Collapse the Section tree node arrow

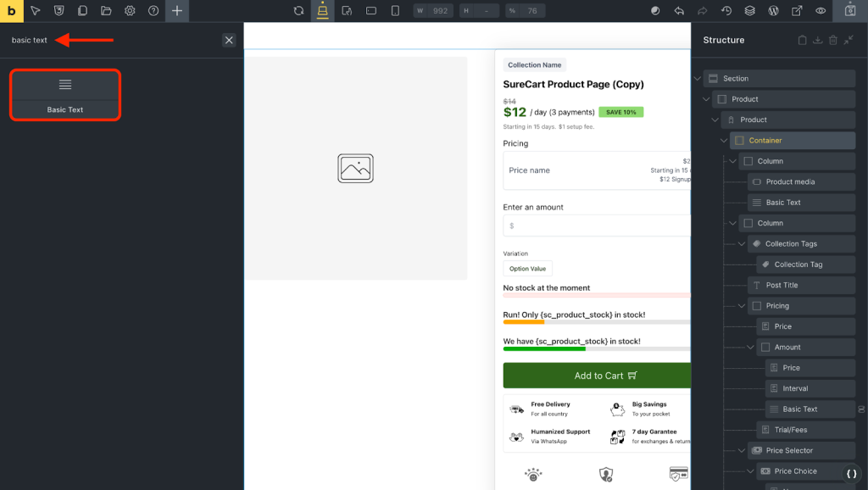coord(698,79)
